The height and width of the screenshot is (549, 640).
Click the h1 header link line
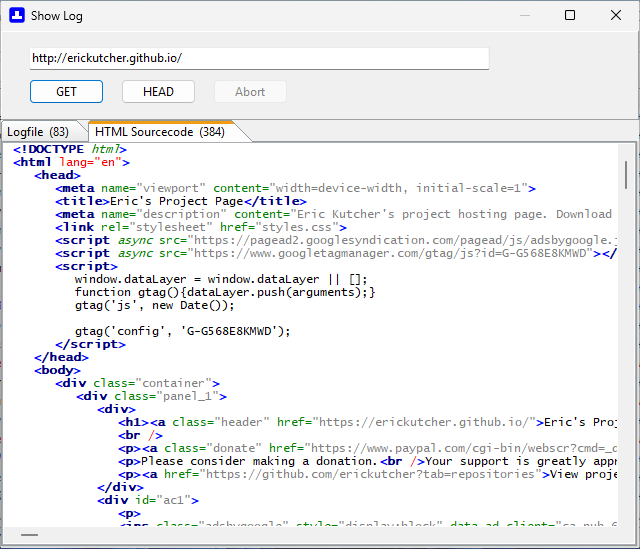tap(367, 422)
